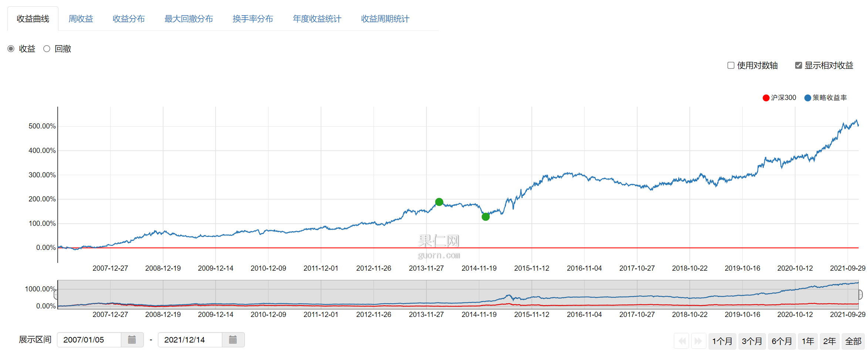View the 换手率分布 tab
The width and height of the screenshot is (868, 354).
253,19
